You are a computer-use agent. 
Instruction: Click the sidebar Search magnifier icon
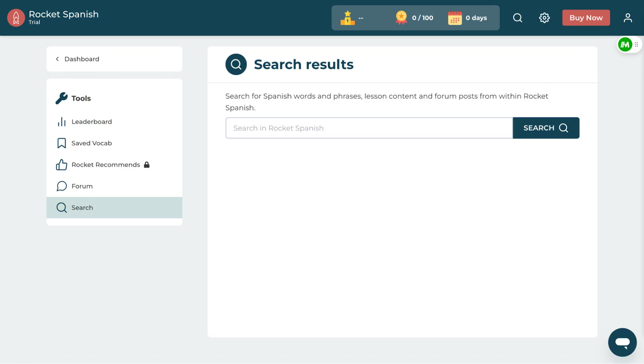coord(61,208)
